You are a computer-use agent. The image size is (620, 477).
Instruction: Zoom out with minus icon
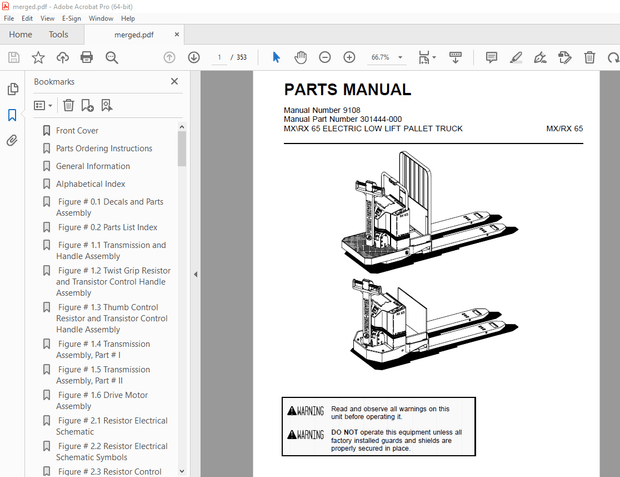(325, 58)
